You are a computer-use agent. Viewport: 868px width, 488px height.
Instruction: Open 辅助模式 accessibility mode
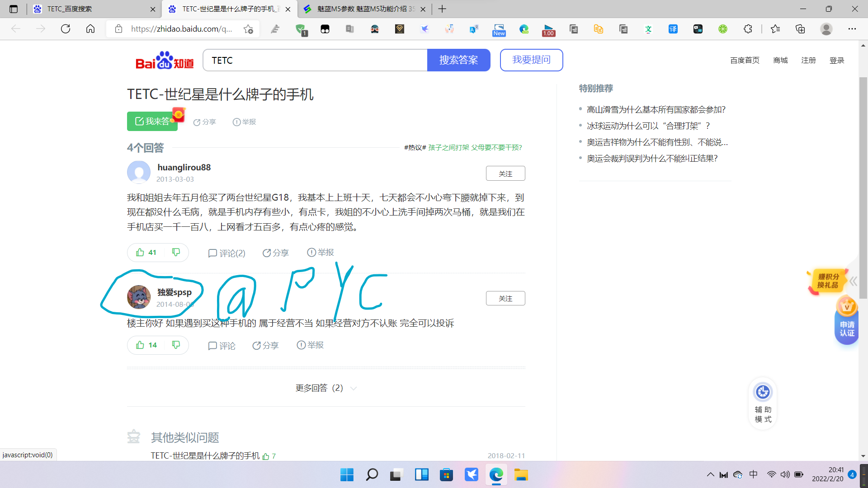click(763, 403)
